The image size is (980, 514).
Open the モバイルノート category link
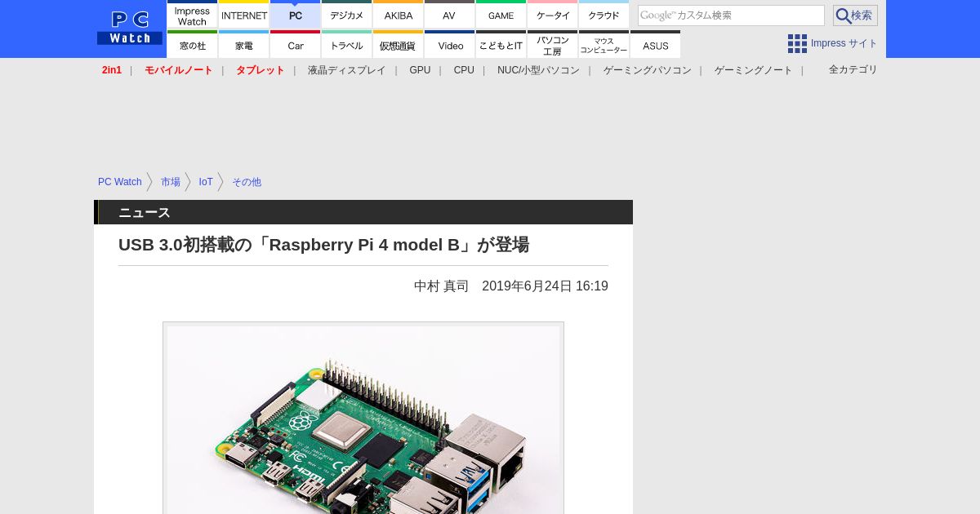coord(179,70)
